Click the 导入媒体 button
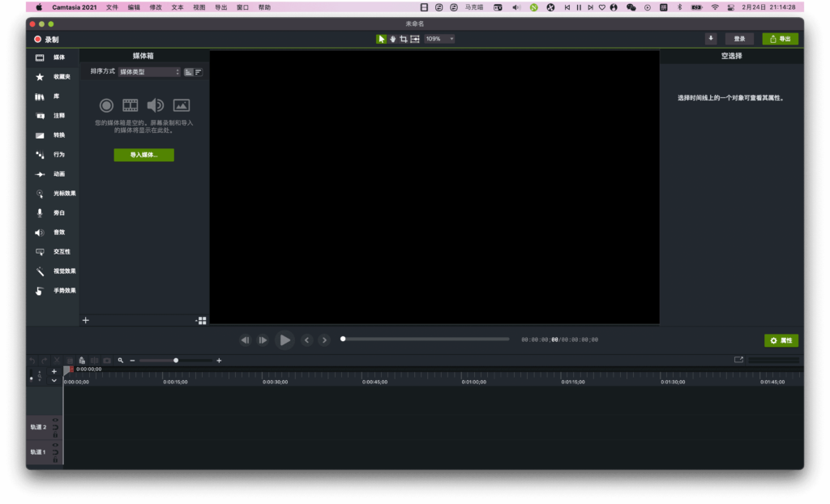 [143, 155]
